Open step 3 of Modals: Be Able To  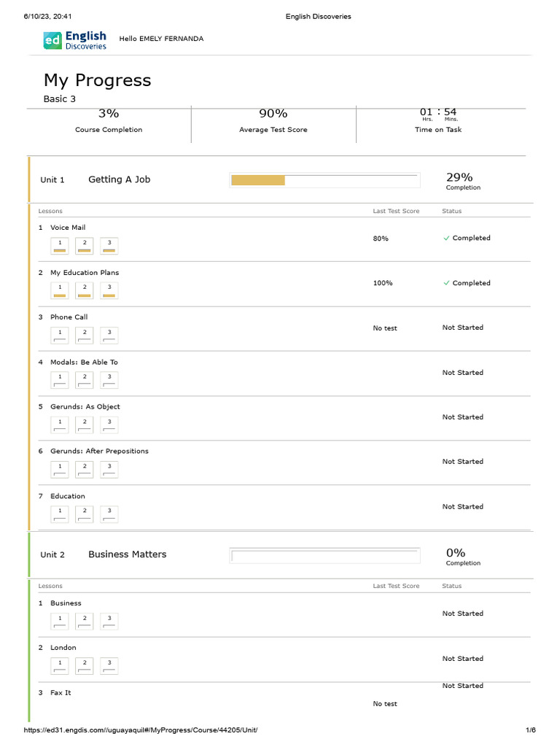pos(109,380)
